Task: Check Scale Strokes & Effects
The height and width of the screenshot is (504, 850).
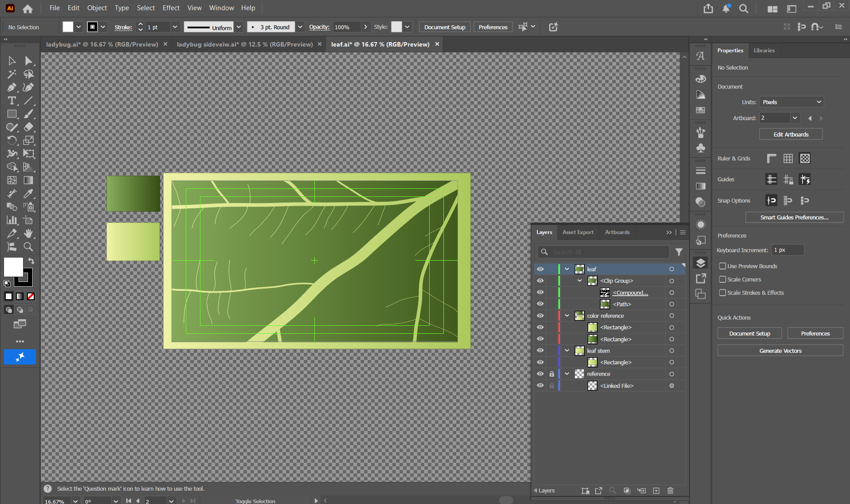Action: click(x=723, y=293)
